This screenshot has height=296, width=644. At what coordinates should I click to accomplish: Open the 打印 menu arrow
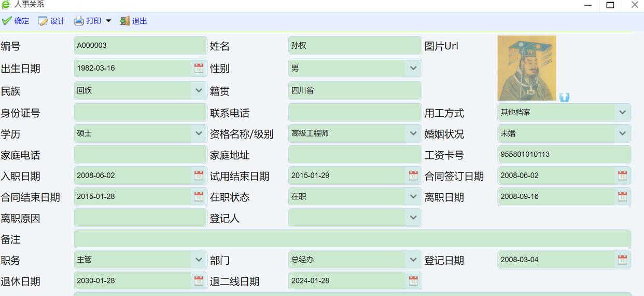108,21
